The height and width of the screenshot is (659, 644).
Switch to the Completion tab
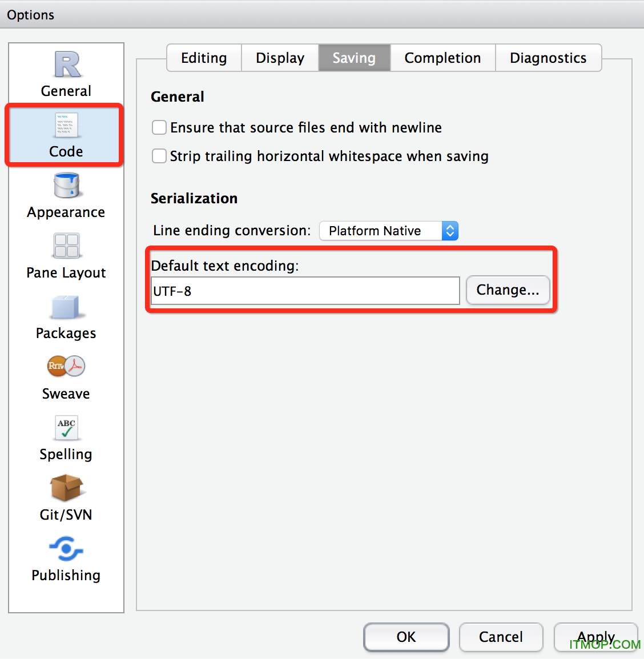click(442, 58)
